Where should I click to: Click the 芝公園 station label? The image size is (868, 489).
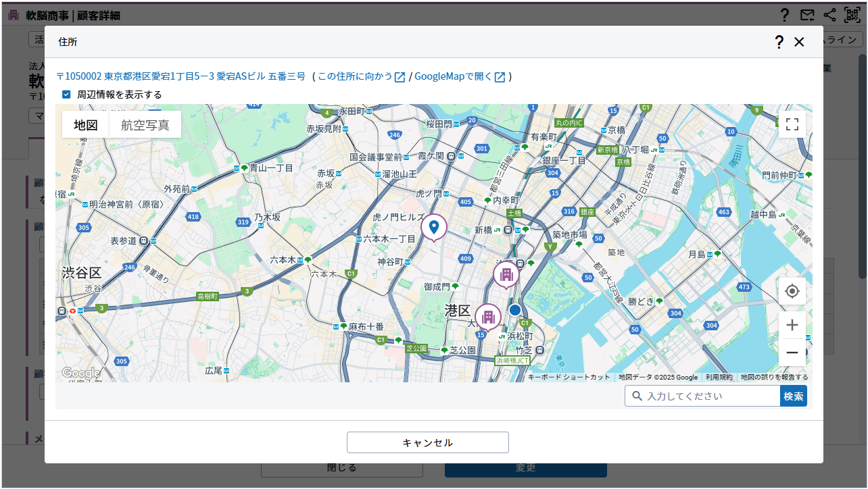[463, 351]
